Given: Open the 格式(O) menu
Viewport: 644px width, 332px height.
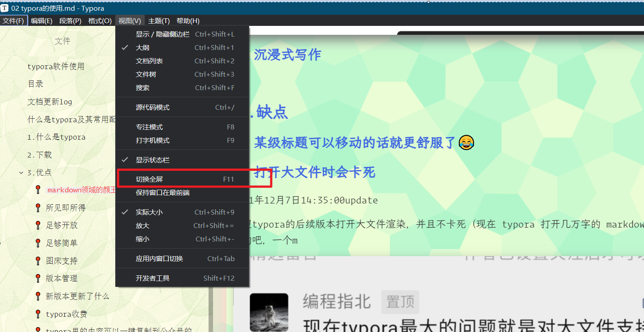Looking at the screenshot, I should 100,21.
